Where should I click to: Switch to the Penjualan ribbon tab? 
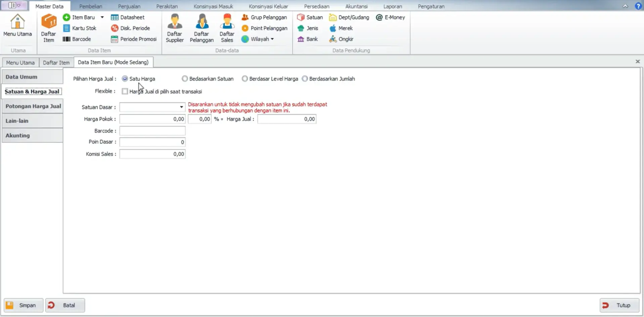pyautogui.click(x=129, y=6)
